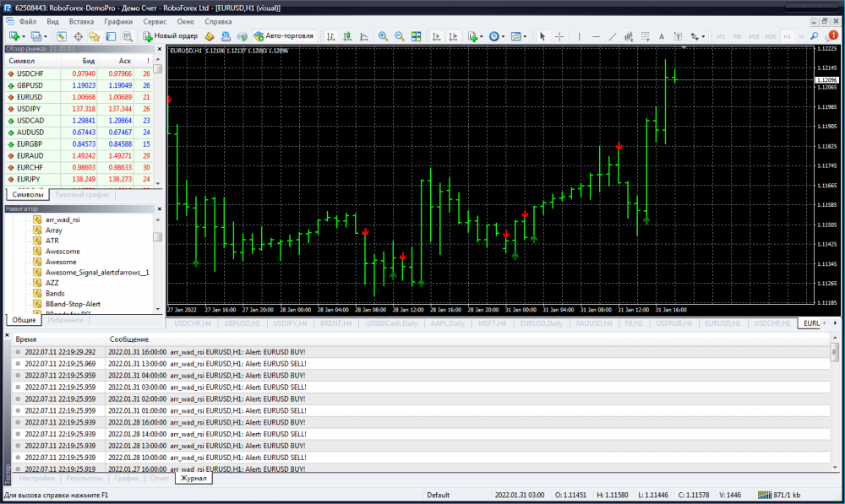Click the Zoom Out magnifier icon

point(400,36)
